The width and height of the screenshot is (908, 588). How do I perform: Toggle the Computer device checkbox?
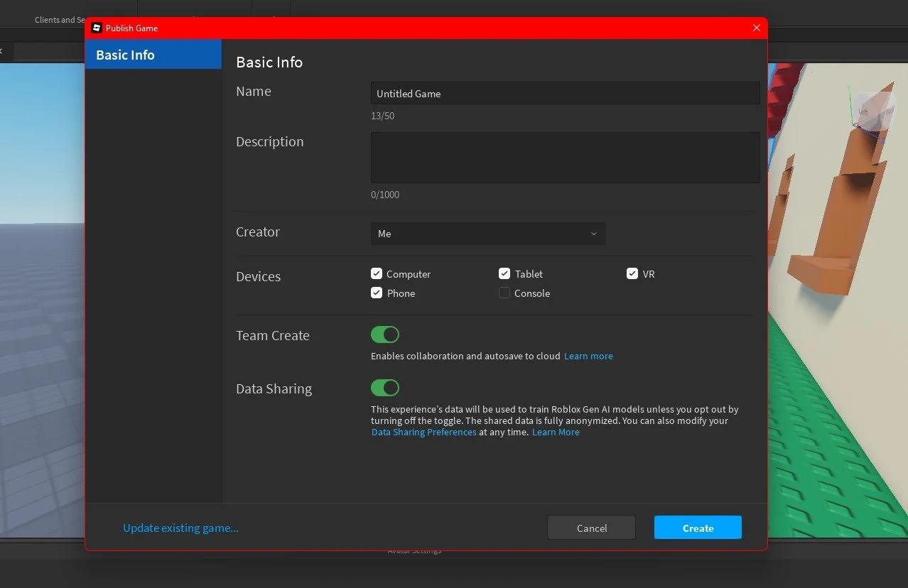tap(377, 273)
